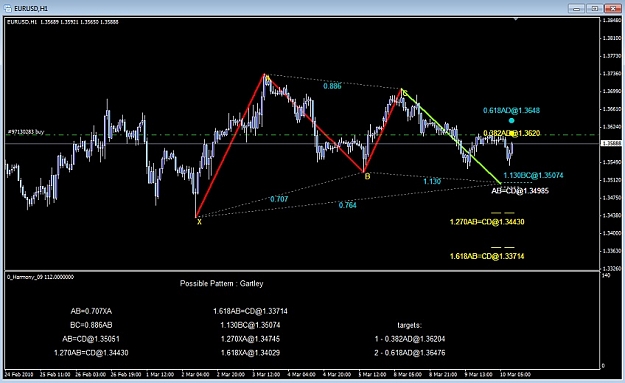Click the '0.618AD@1.3648' chart label
625x383 pixels.
511,110
